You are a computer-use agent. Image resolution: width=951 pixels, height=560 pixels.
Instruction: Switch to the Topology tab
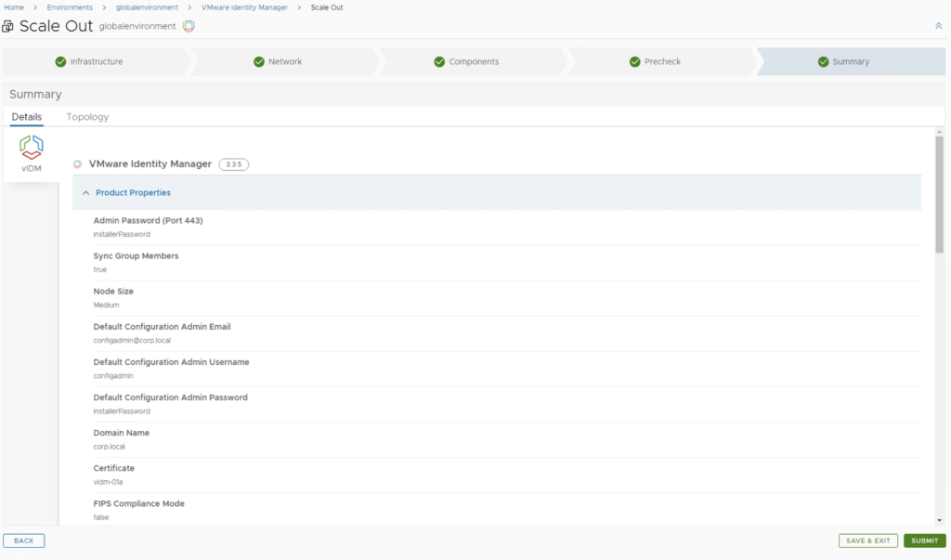tap(87, 117)
